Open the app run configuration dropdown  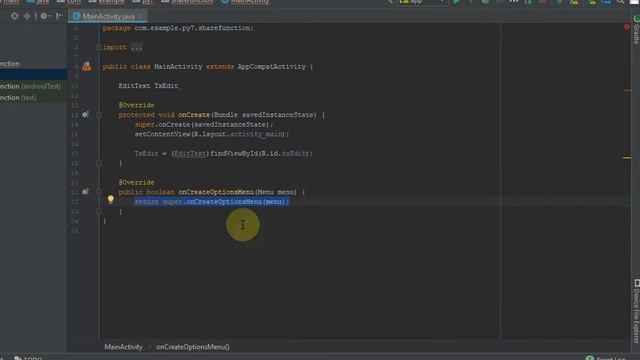coord(422,2)
